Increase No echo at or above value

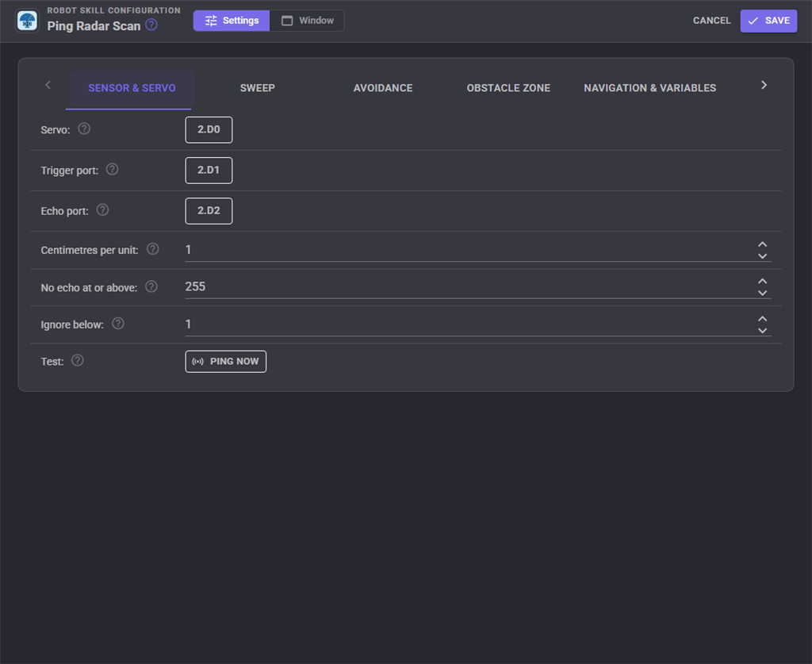(x=762, y=282)
